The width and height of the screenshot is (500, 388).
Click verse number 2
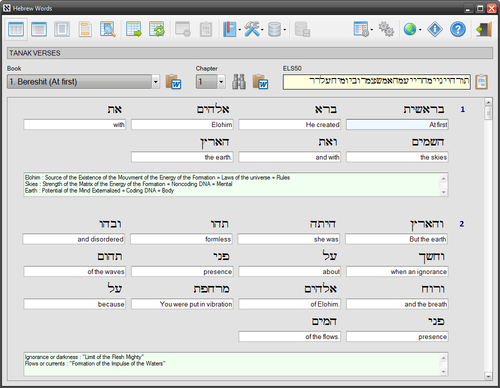pyautogui.click(x=462, y=224)
